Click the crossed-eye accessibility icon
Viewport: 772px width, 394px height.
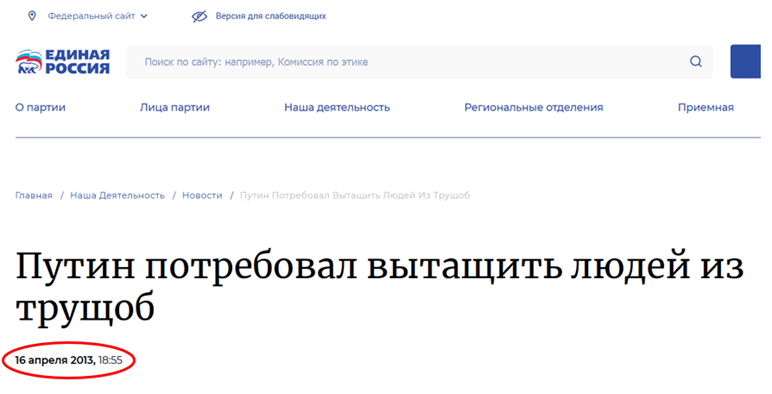click(199, 16)
